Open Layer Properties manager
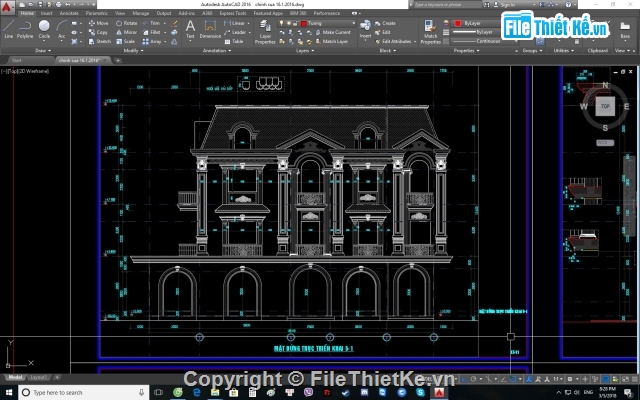 [265, 31]
